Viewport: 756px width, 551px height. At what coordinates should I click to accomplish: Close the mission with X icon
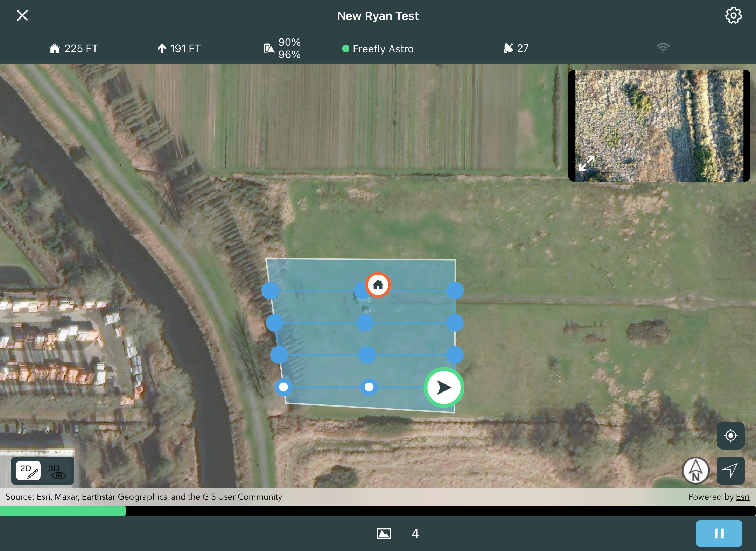click(22, 15)
